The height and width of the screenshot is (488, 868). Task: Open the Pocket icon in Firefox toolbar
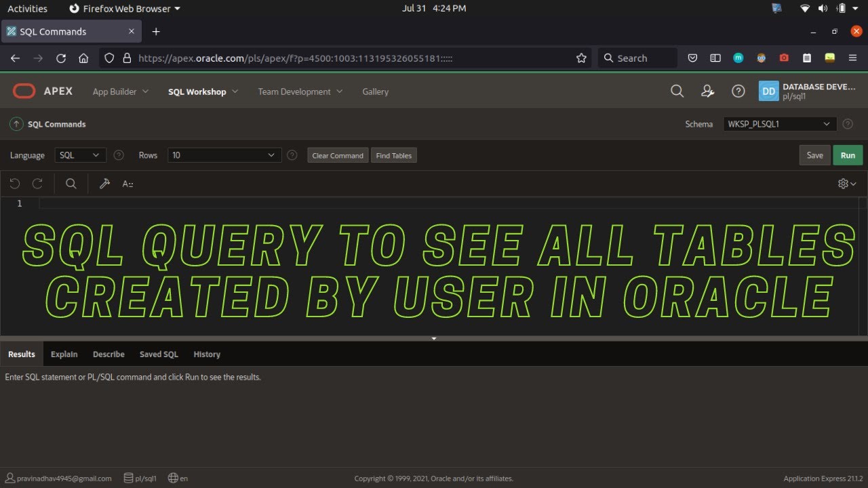click(692, 58)
